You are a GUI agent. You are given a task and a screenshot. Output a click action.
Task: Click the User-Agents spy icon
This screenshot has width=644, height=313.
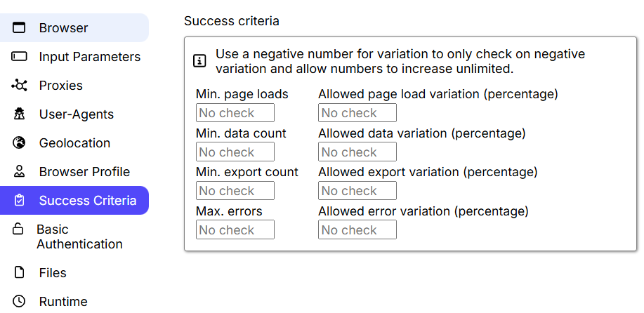pos(19,114)
